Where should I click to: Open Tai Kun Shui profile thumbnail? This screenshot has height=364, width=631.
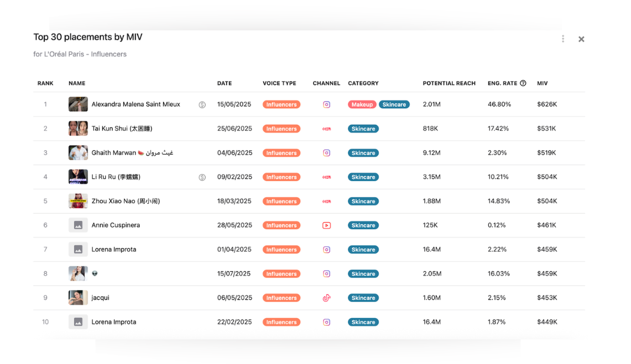click(x=78, y=129)
